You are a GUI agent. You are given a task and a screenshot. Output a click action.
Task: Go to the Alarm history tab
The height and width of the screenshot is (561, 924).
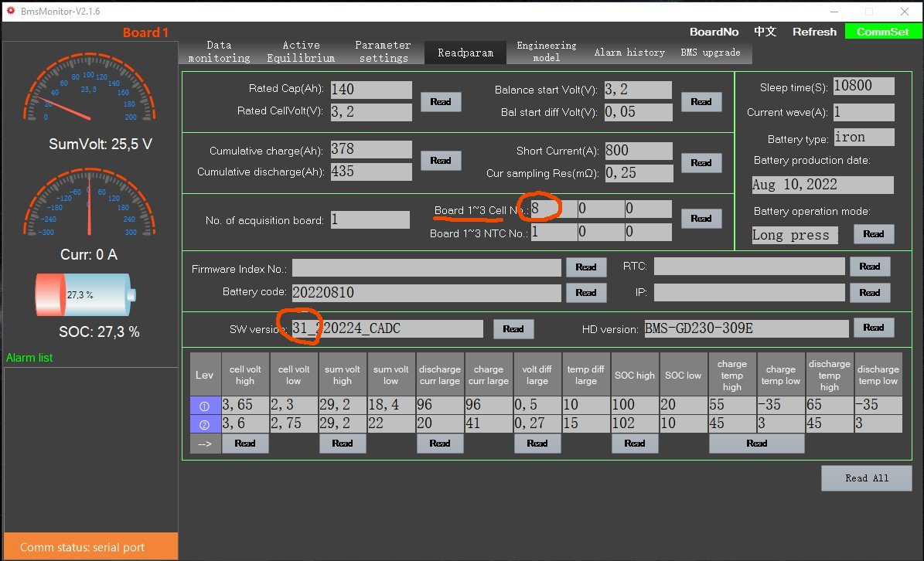(629, 53)
